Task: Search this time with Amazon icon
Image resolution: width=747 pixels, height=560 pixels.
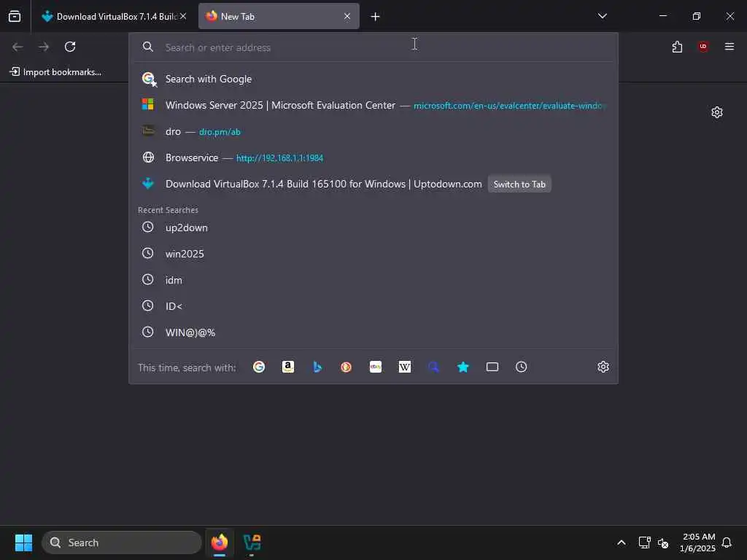Action: (287, 367)
